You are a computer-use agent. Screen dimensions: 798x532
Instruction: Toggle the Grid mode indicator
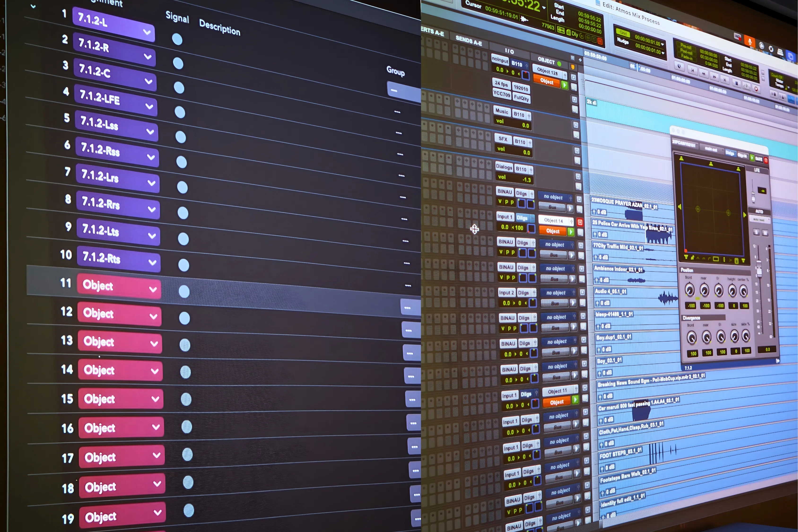coord(623,33)
